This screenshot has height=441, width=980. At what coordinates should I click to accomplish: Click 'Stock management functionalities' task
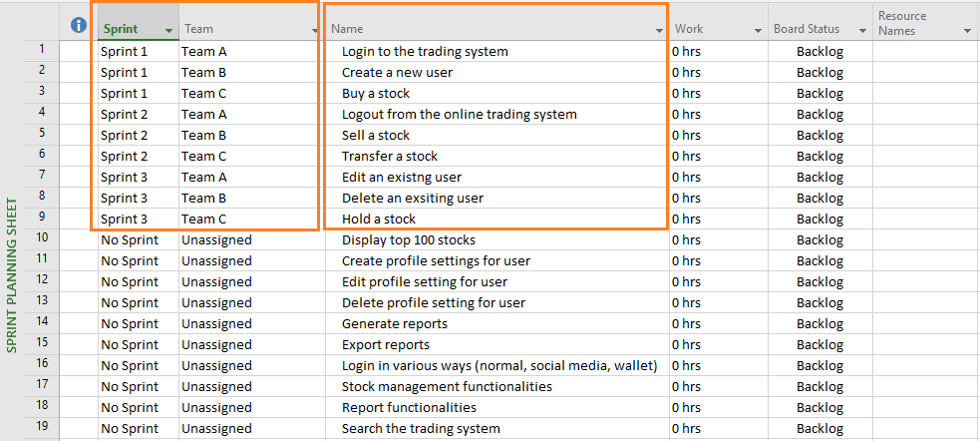pos(447,386)
